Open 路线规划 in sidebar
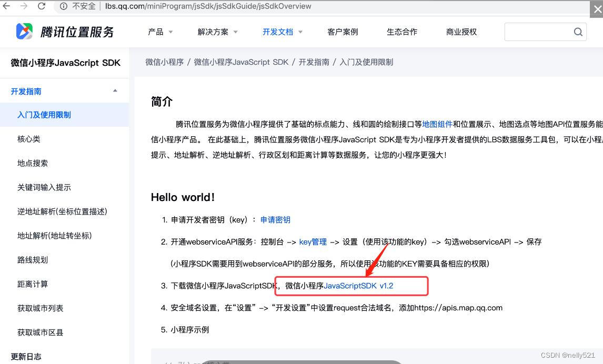Screen dimensions: 603x364 pyautogui.click(x=33, y=260)
